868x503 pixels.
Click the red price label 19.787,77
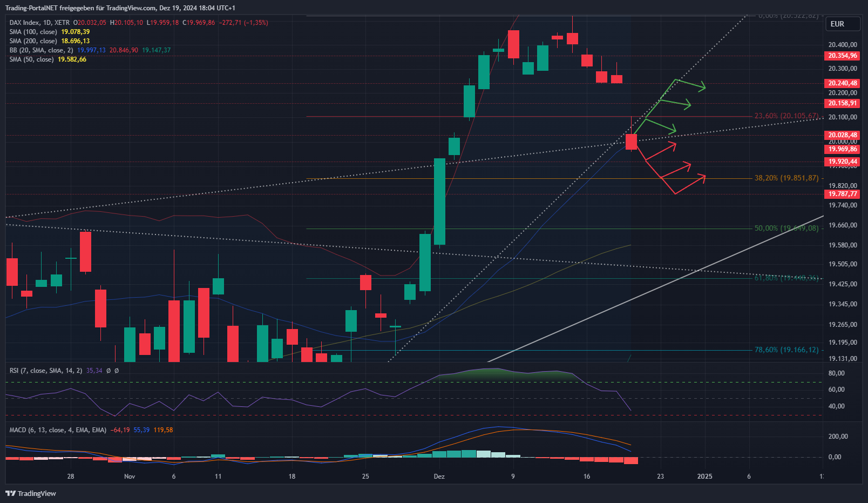coord(843,194)
